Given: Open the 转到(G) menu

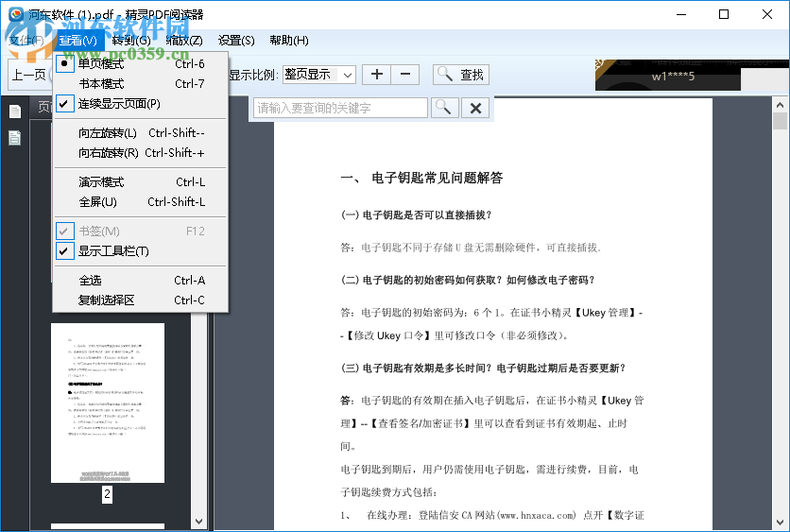Looking at the screenshot, I should click(x=131, y=41).
